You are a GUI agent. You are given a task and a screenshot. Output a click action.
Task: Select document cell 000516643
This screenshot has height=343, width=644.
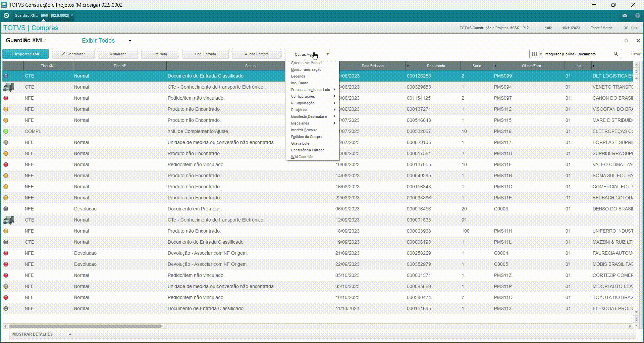pyautogui.click(x=419, y=120)
